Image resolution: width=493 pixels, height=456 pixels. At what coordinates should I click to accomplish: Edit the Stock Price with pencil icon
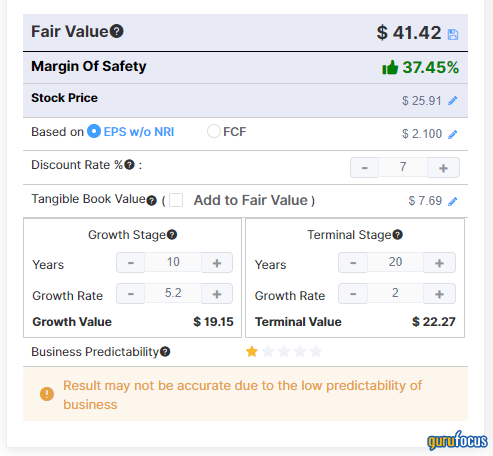pos(452,100)
